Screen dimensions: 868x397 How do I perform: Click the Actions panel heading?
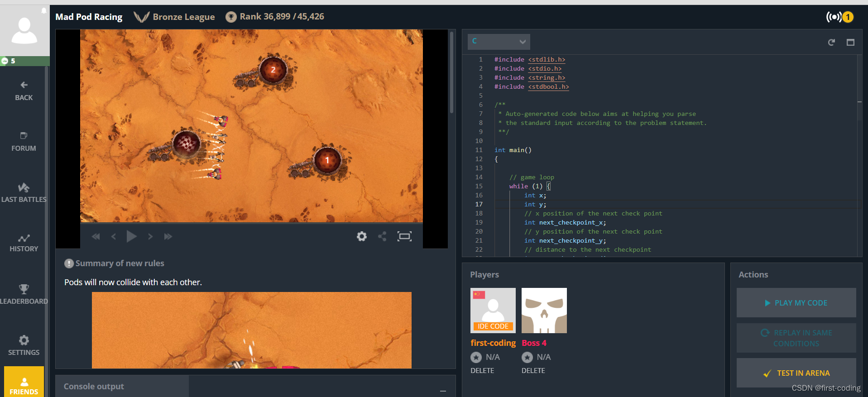753,274
